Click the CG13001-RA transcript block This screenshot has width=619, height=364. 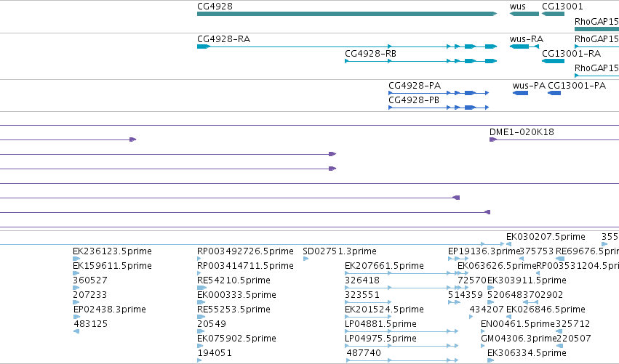tap(553, 61)
